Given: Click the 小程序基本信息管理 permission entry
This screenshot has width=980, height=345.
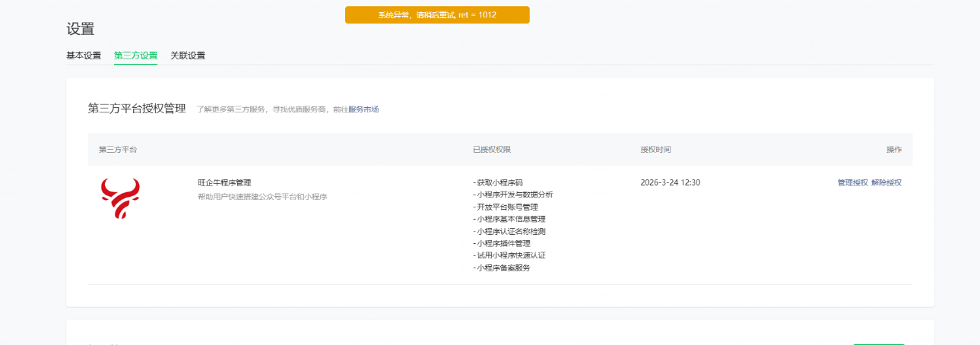Looking at the screenshot, I should click(509, 219).
